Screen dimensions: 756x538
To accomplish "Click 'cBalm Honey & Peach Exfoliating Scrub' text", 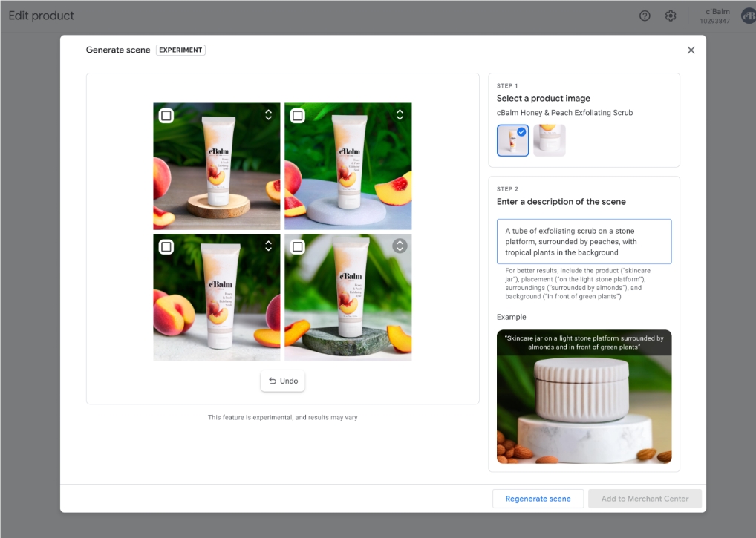I will point(564,113).
